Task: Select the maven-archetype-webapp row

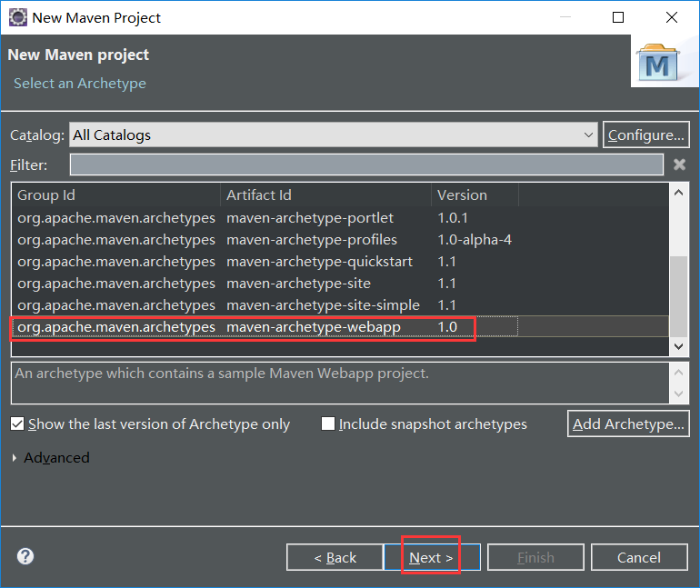Action: 340,327
